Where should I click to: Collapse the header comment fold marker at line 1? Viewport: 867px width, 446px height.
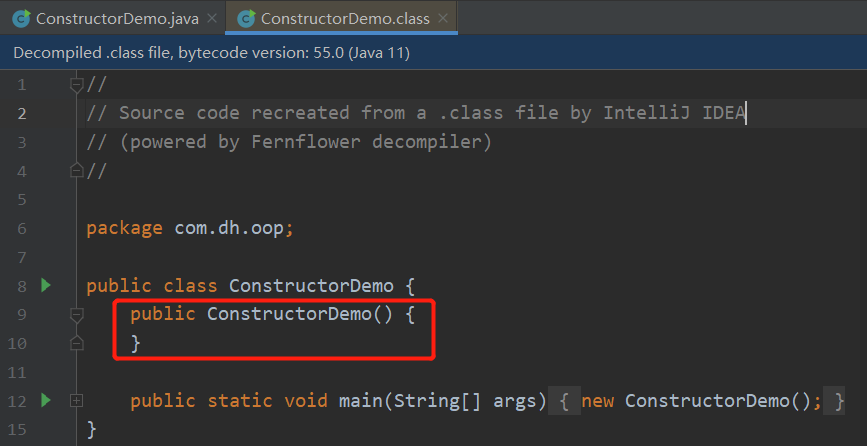tap(76, 85)
